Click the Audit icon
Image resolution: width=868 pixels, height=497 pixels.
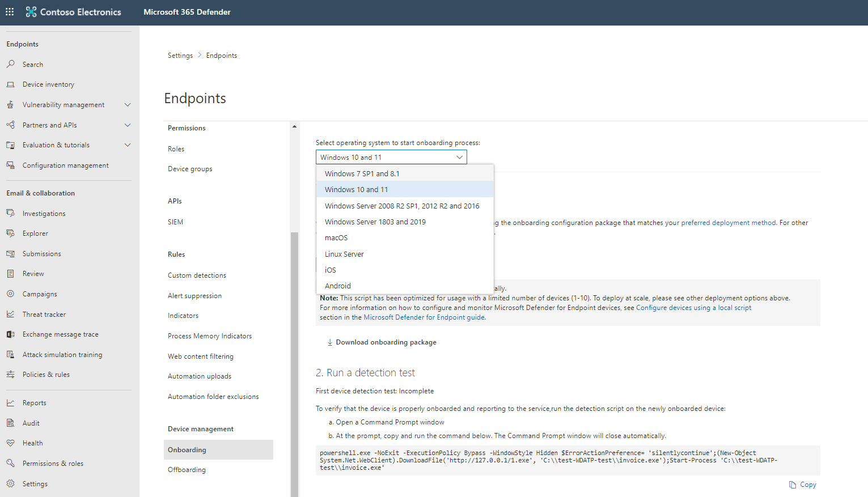(x=10, y=423)
